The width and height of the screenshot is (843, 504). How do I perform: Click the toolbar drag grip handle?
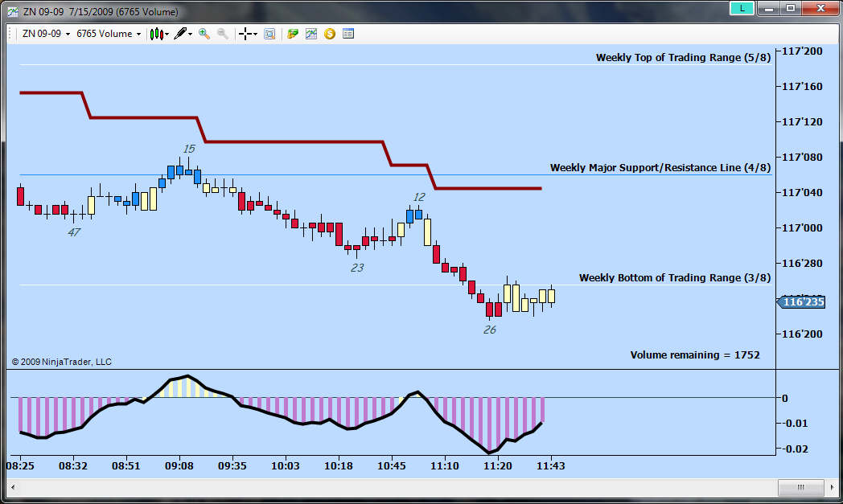(10, 34)
